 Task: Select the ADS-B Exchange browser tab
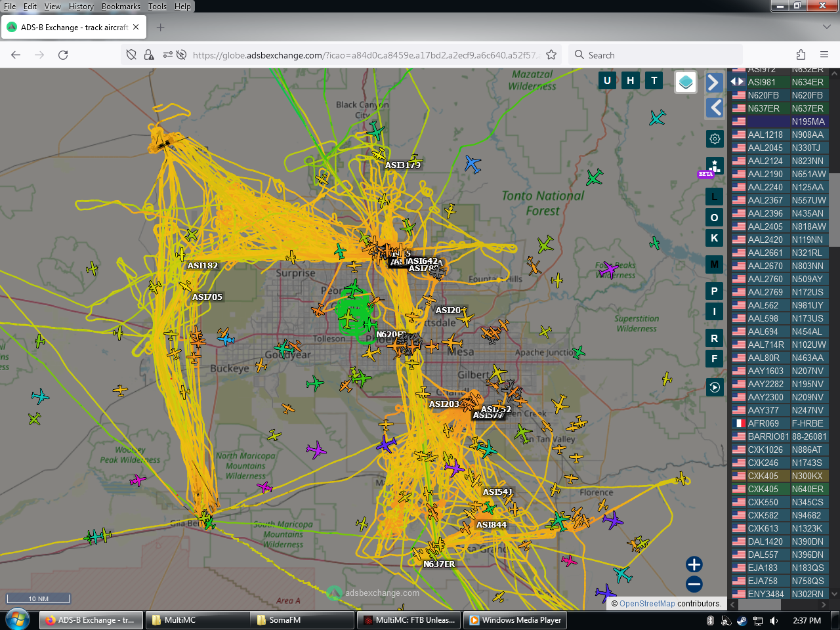73,28
